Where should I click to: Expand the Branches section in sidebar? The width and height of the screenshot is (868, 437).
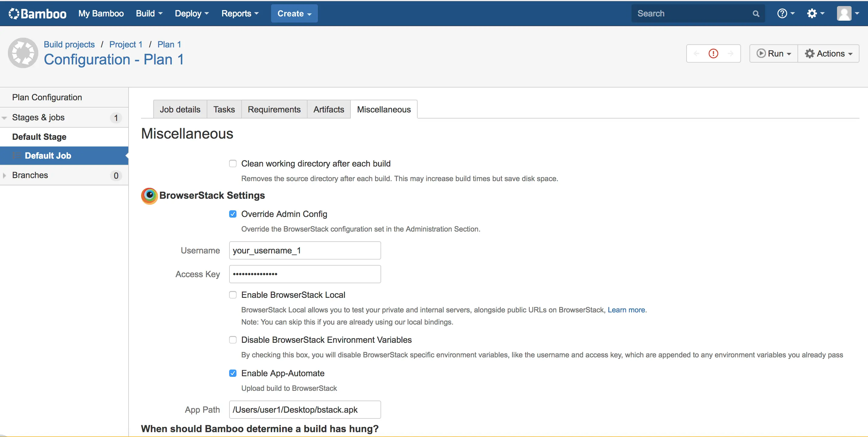pyautogui.click(x=5, y=176)
